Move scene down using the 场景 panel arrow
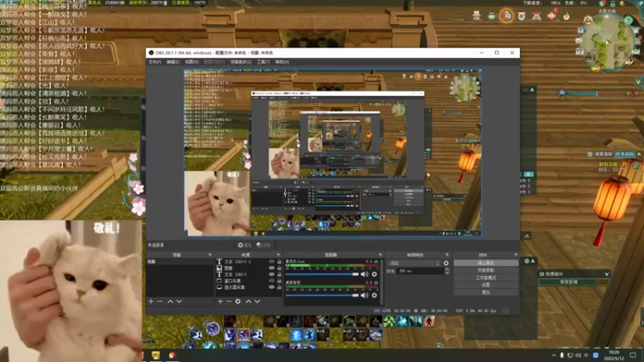The width and height of the screenshot is (644, 362). point(179,301)
